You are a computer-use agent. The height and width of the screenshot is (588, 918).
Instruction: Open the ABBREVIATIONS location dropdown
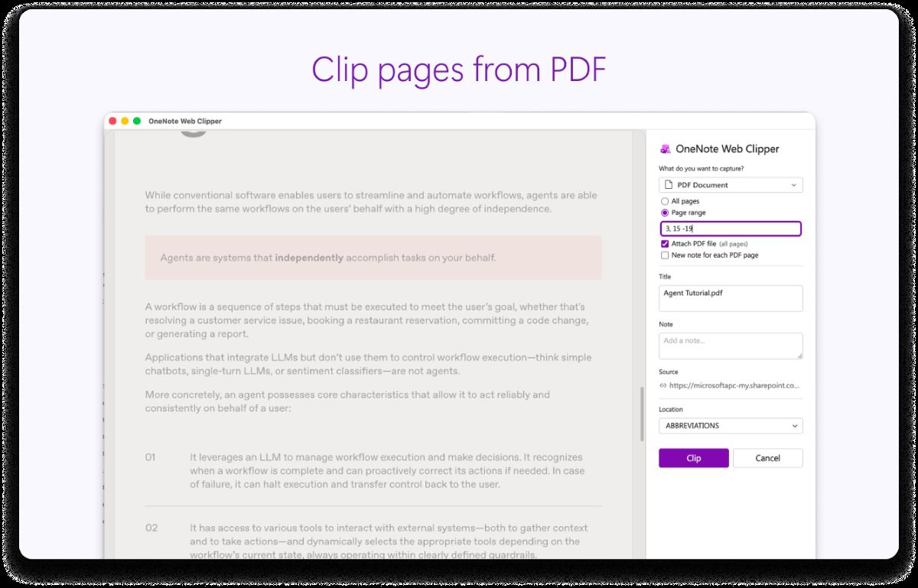[x=731, y=426]
